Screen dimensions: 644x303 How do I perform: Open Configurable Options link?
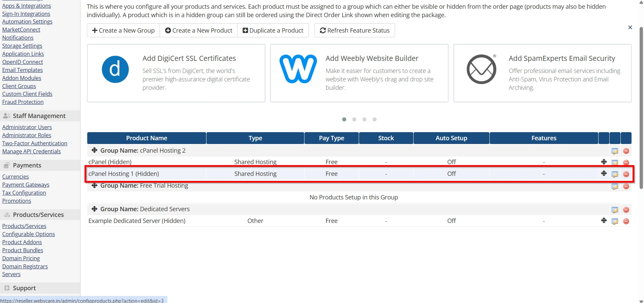click(29, 234)
